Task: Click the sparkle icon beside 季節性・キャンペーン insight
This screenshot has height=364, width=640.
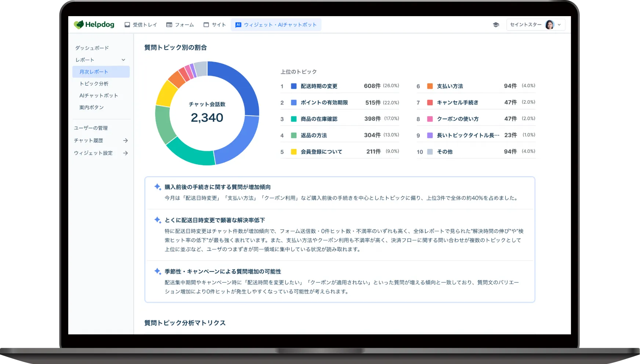Action: tap(157, 271)
